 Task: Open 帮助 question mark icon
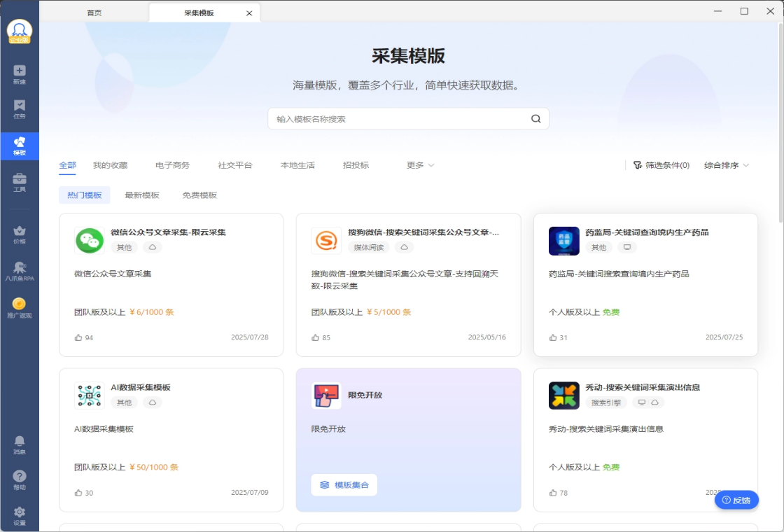point(20,476)
